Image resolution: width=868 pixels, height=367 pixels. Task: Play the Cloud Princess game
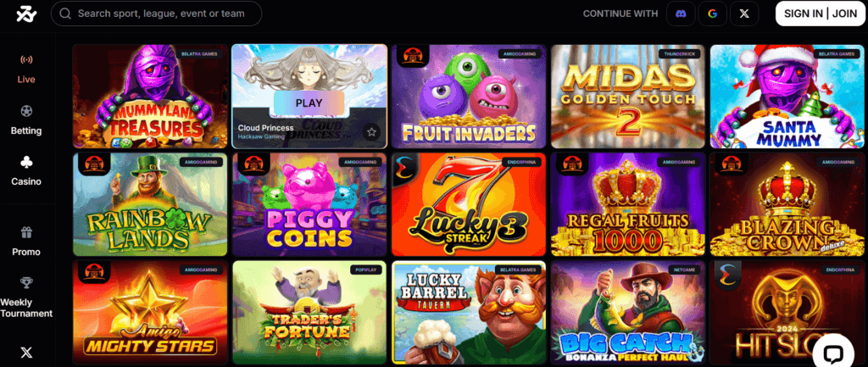[309, 103]
